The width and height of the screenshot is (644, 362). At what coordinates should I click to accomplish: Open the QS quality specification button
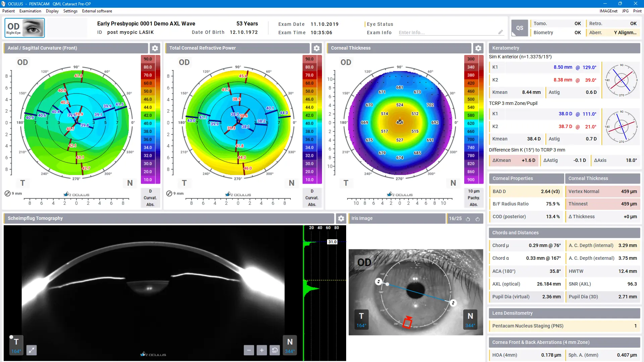519,28
